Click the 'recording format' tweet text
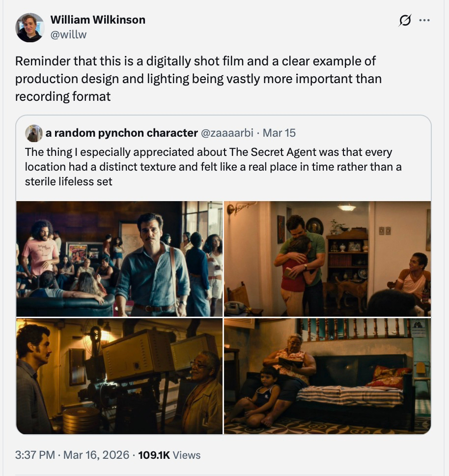This screenshot has height=476, width=449. (63, 96)
